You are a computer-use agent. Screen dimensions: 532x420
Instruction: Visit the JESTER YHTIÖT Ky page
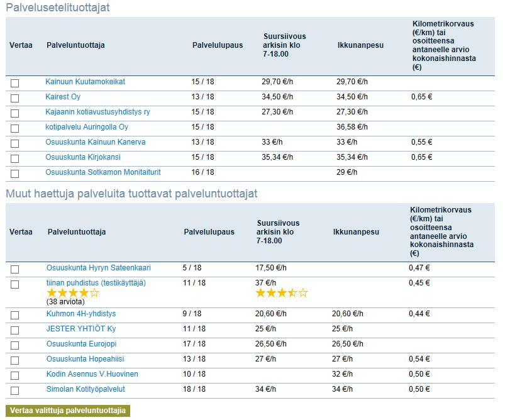[81, 329]
